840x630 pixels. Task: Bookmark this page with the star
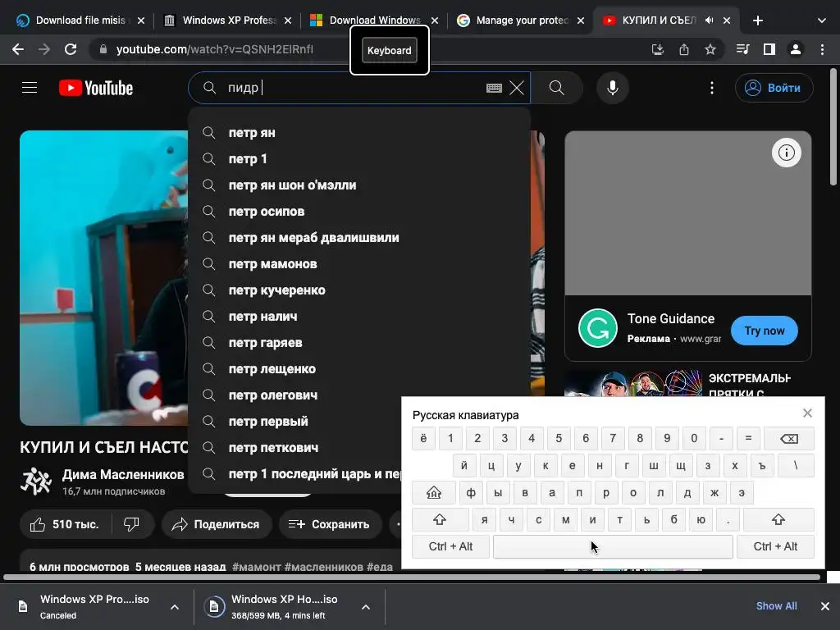point(710,49)
